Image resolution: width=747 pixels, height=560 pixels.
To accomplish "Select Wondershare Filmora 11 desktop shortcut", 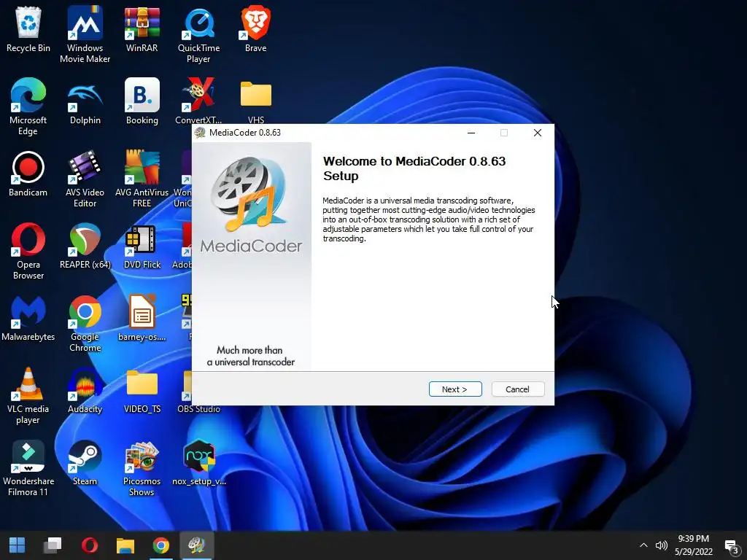I will tap(28, 468).
